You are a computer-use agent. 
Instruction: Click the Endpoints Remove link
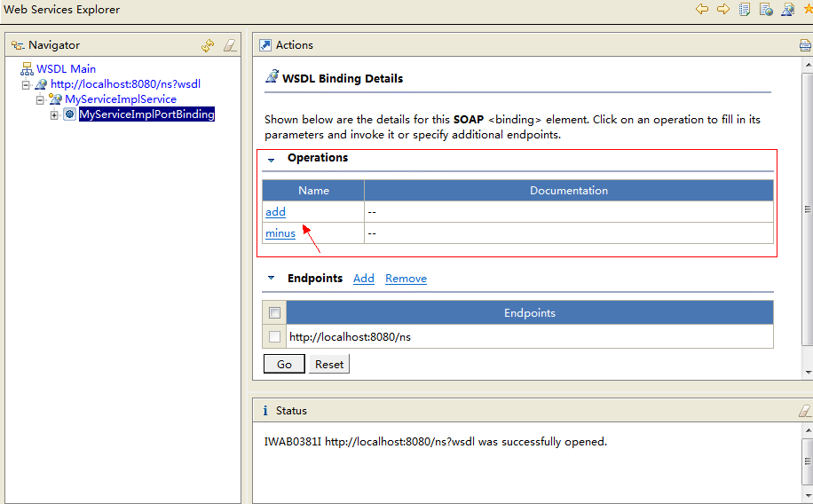coord(406,279)
